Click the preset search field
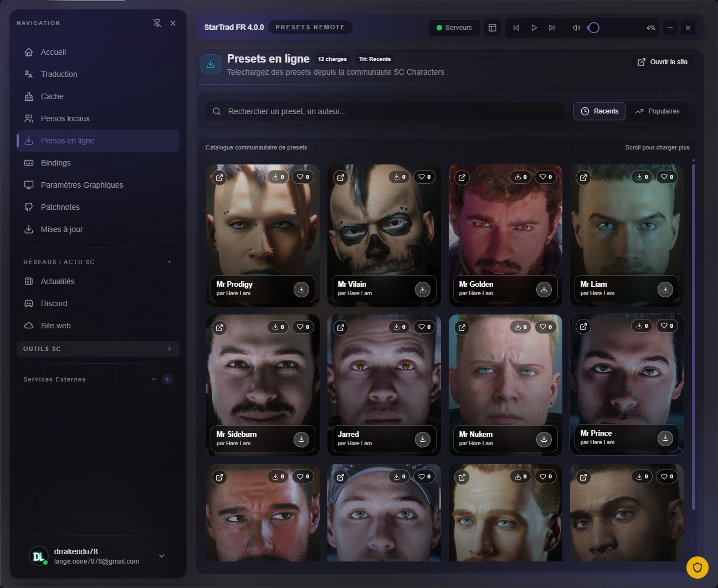Viewport: 718px width, 588px height. click(384, 111)
